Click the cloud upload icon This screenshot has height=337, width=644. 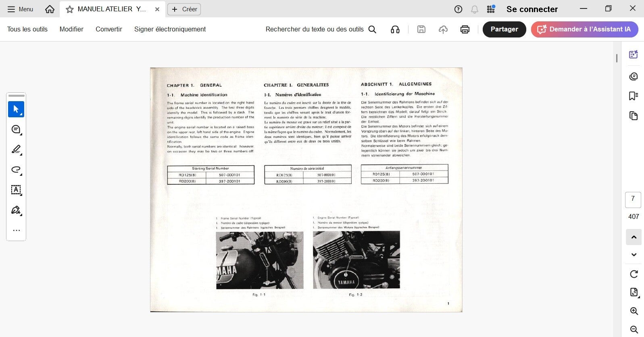click(x=443, y=29)
